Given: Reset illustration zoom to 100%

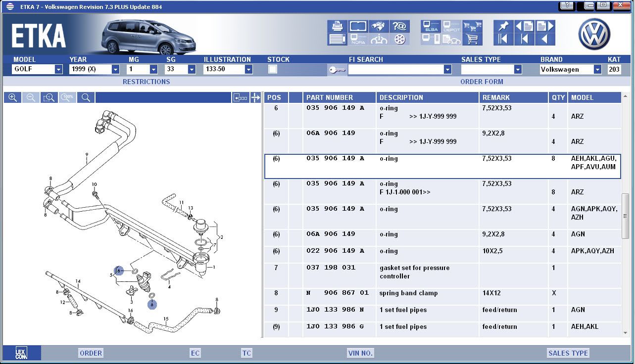Looking at the screenshot, I should (x=67, y=97).
